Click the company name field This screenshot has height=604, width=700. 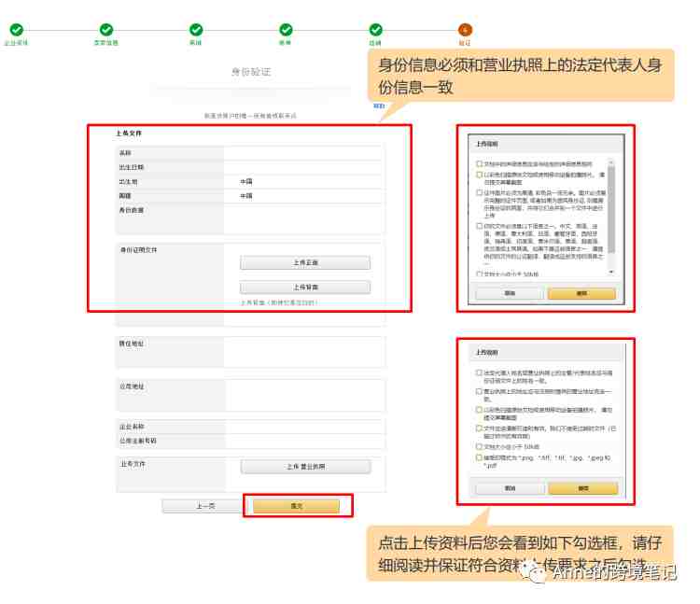tap(305, 427)
